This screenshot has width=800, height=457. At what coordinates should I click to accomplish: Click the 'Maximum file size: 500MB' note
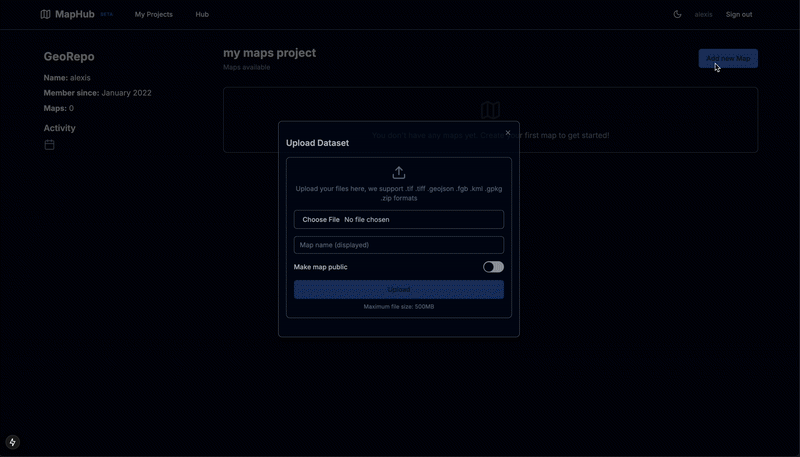398,307
